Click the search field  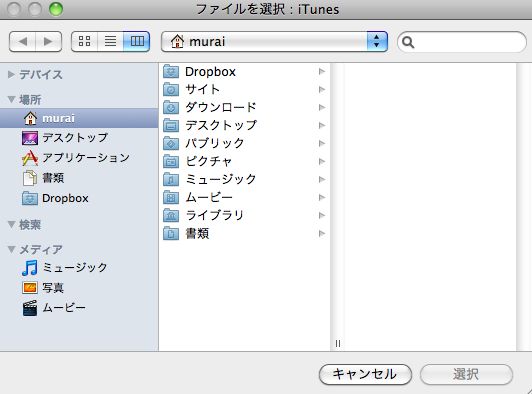point(462,42)
